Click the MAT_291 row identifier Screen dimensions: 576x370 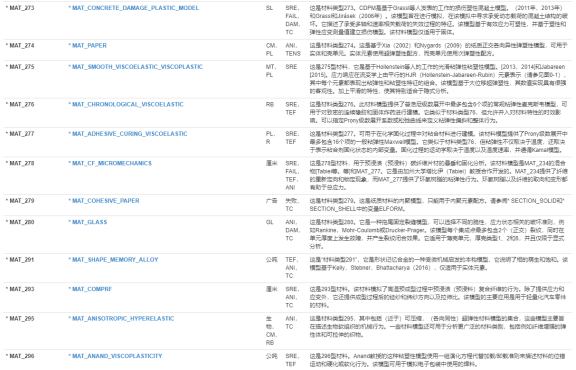[x=20, y=259]
